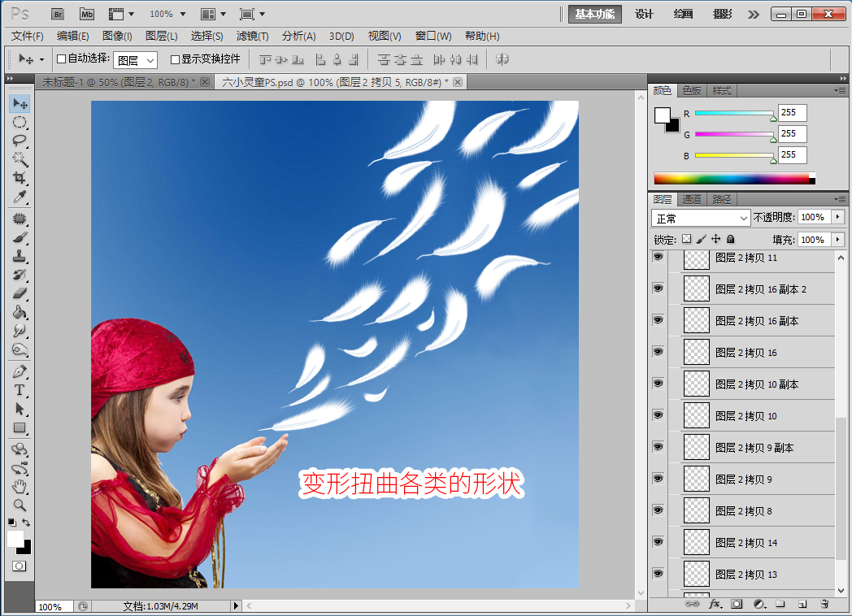Toggle lock all on layer

(731, 239)
